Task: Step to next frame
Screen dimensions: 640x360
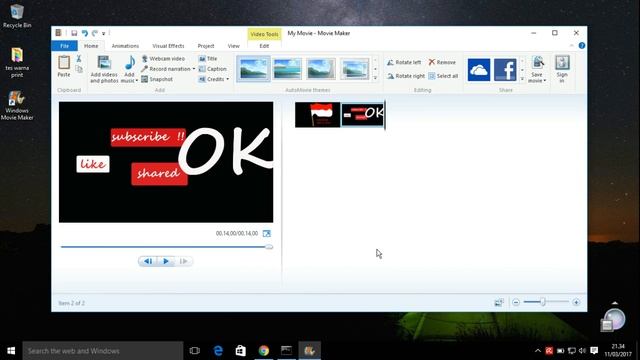Action: pos(184,261)
